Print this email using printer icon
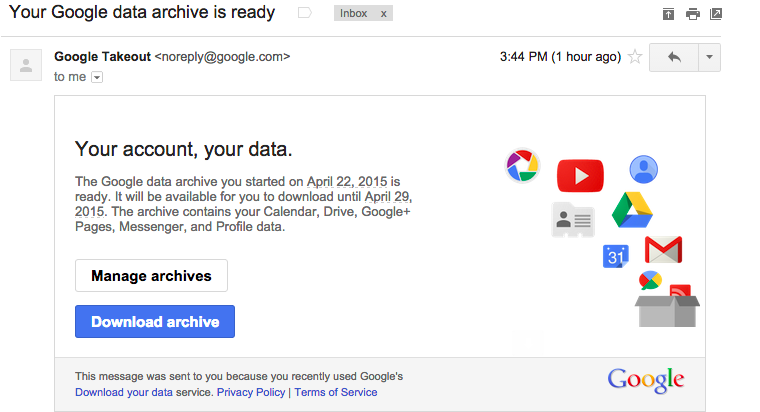This screenshot has height=412, width=760. tap(693, 14)
